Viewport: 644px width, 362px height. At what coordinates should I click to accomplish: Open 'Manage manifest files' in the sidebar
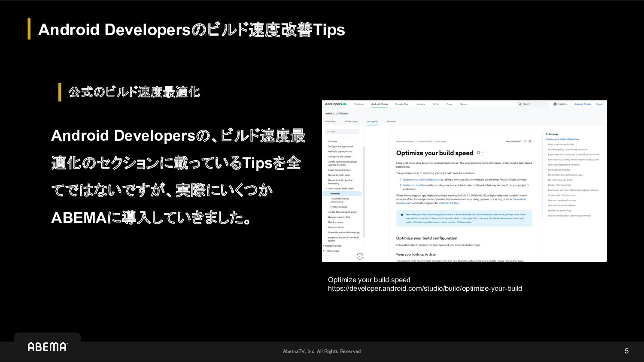click(x=339, y=217)
